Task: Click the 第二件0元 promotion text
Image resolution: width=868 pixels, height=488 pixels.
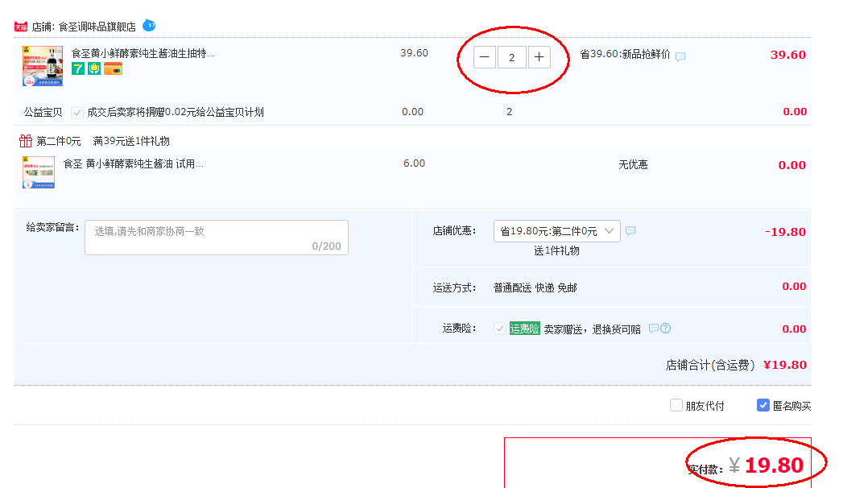Action: point(59,141)
